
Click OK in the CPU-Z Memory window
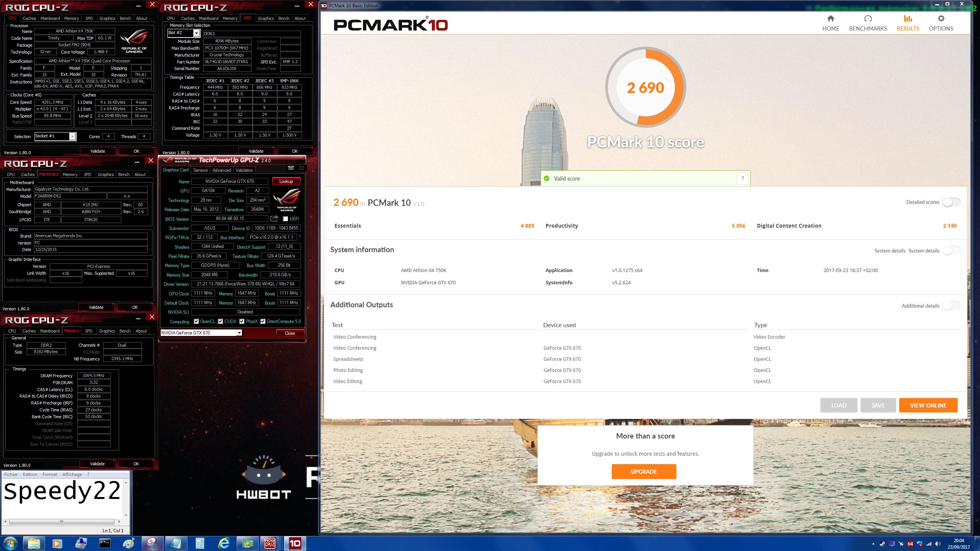(136, 464)
